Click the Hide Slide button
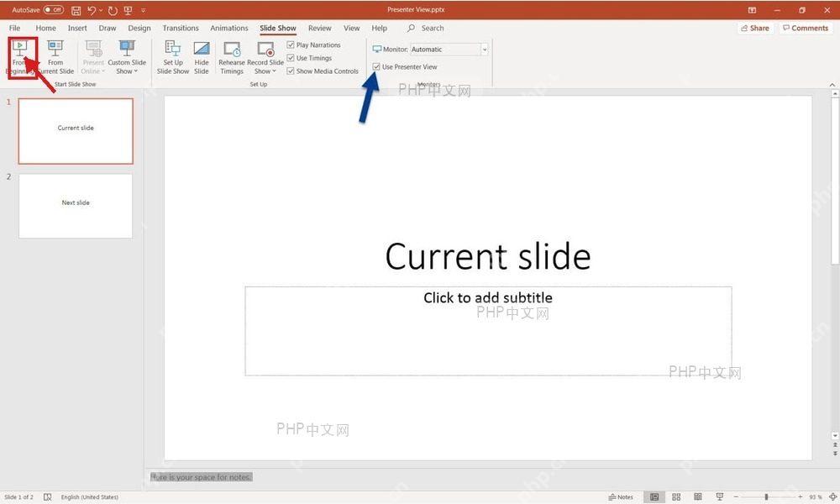Viewport: 840px width, 504px height. tap(202, 57)
